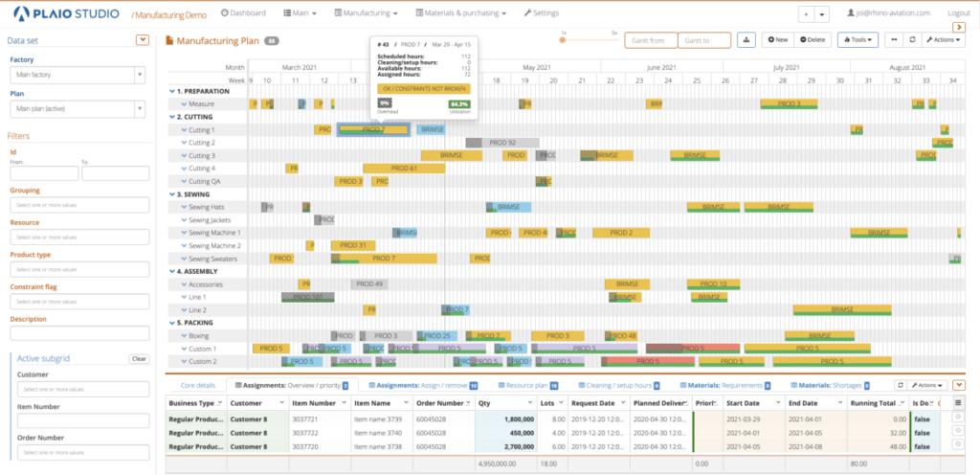Click the New button
Image resolution: width=980 pixels, height=475 pixels.
(776, 40)
